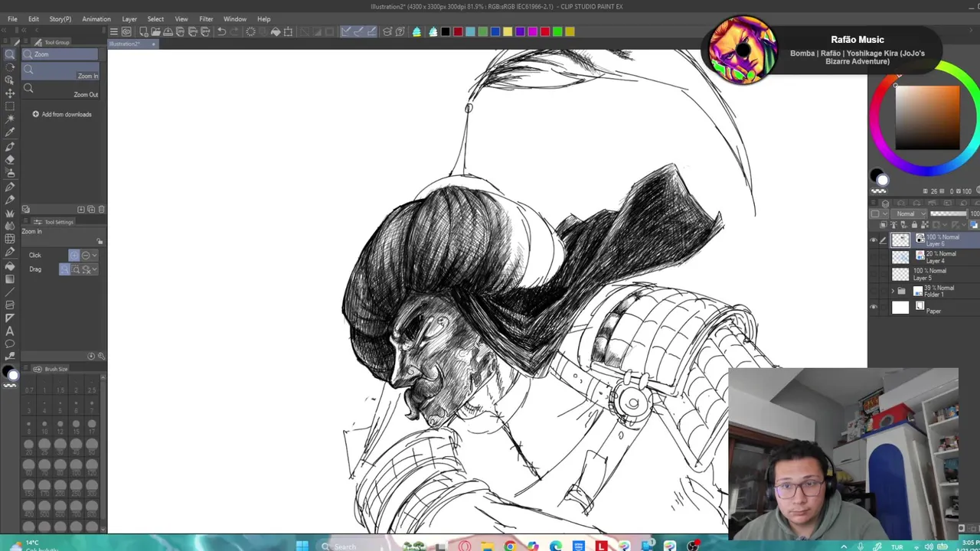
Task: Select the Zoom Out sub tool
Action: click(61, 90)
